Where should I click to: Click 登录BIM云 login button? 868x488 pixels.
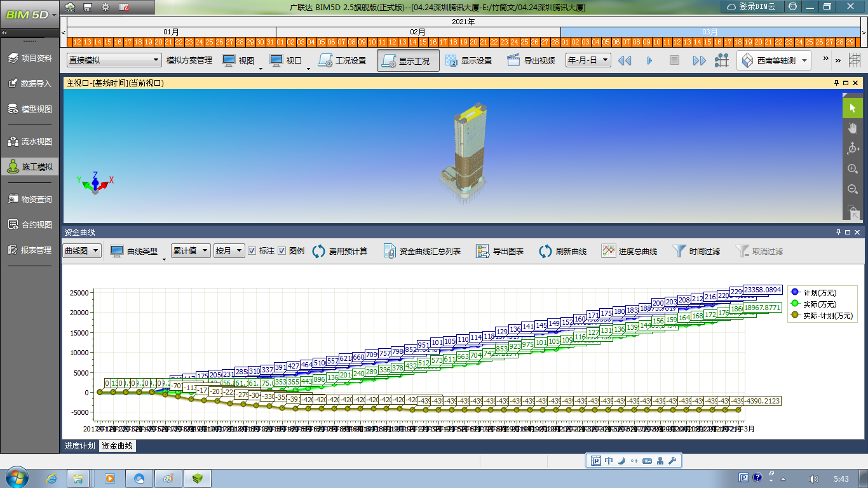[751, 6]
